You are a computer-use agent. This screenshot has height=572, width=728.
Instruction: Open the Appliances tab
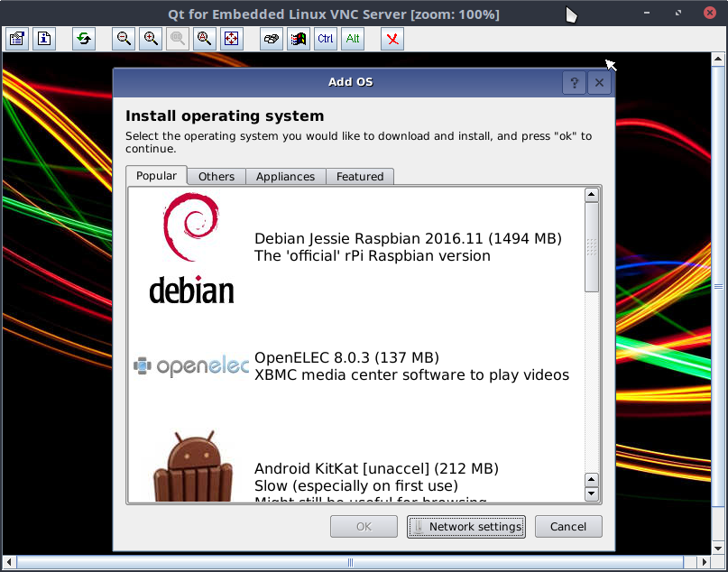(x=285, y=177)
